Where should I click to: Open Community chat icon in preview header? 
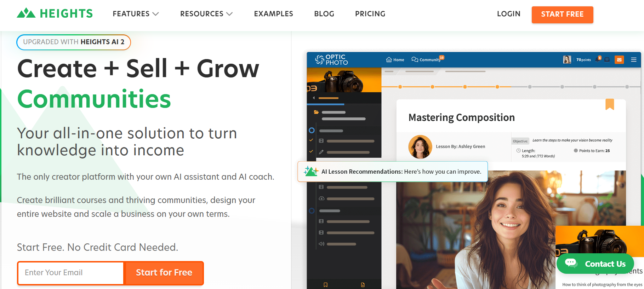pos(415,59)
